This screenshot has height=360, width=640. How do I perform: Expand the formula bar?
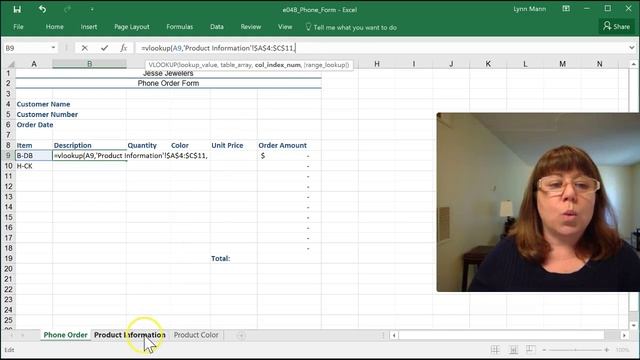pyautogui.click(x=631, y=48)
